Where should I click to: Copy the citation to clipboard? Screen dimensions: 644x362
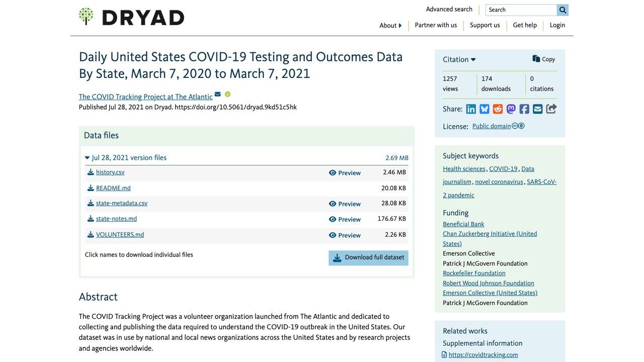tap(543, 59)
